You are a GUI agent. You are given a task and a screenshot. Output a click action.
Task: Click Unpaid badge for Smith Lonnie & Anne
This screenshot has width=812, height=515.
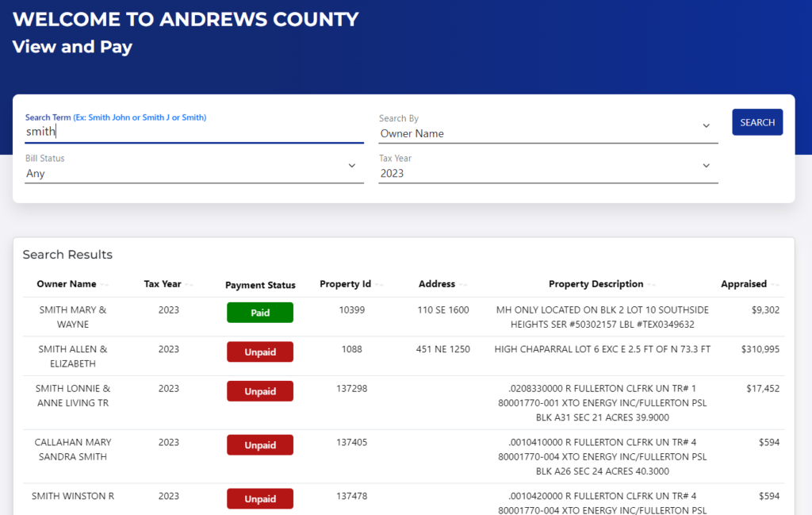click(x=260, y=391)
